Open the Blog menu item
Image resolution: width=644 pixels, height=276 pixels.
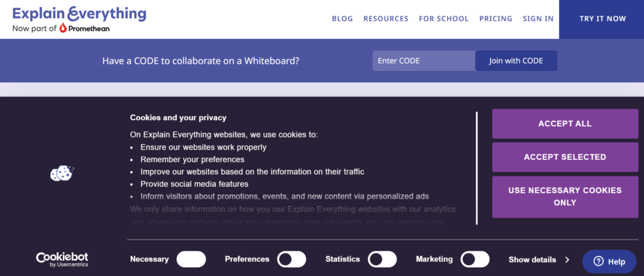pos(342,19)
